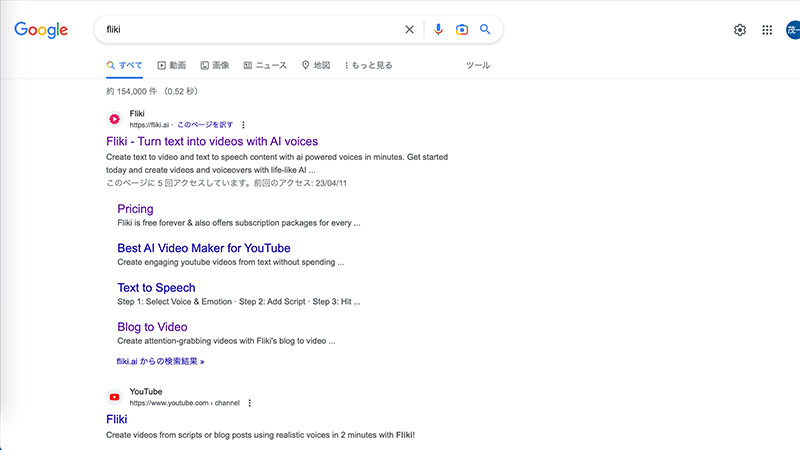Switch to the ニュース tab
This screenshot has width=800, height=450.
(265, 65)
